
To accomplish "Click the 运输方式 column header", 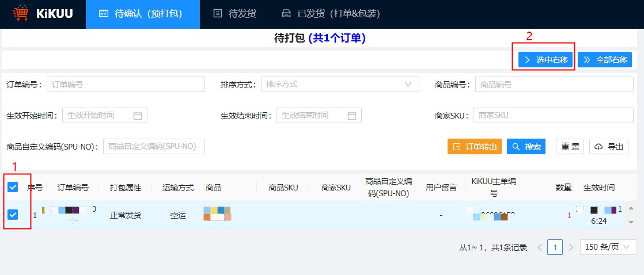I will [x=178, y=188].
